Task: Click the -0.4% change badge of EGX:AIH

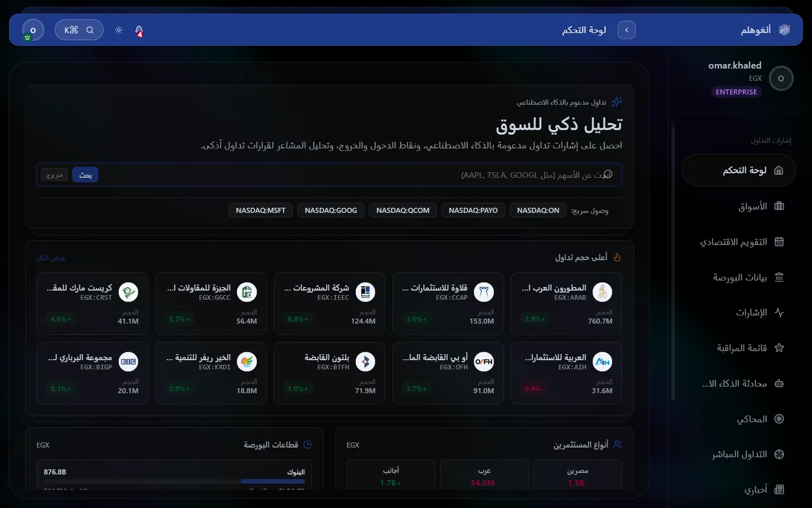Action: (534, 389)
